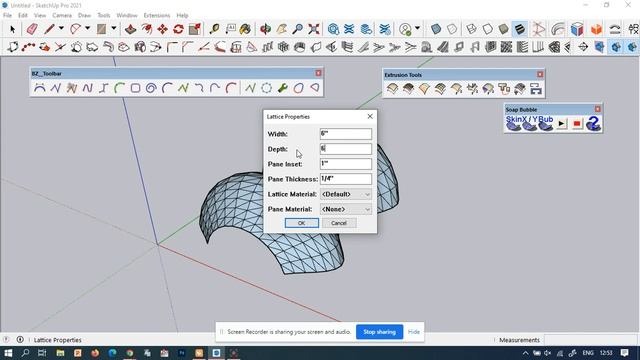Open the Windows notification center

click(624, 353)
